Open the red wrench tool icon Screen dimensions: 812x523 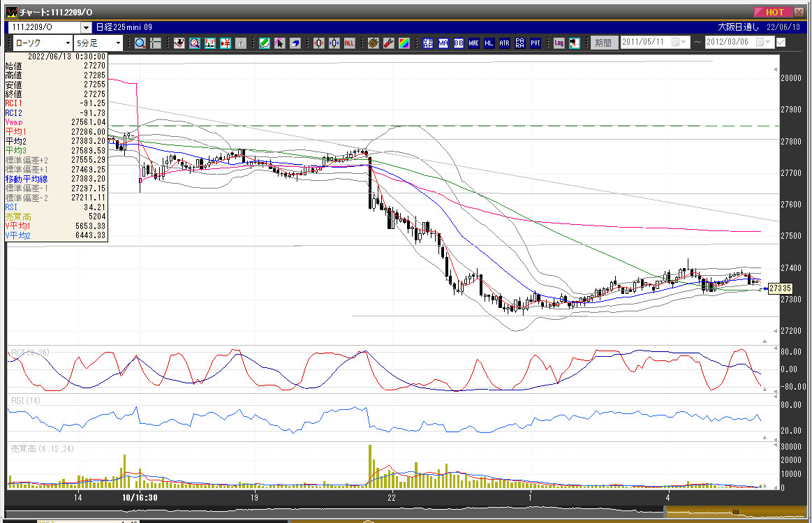pyautogui.click(x=388, y=43)
